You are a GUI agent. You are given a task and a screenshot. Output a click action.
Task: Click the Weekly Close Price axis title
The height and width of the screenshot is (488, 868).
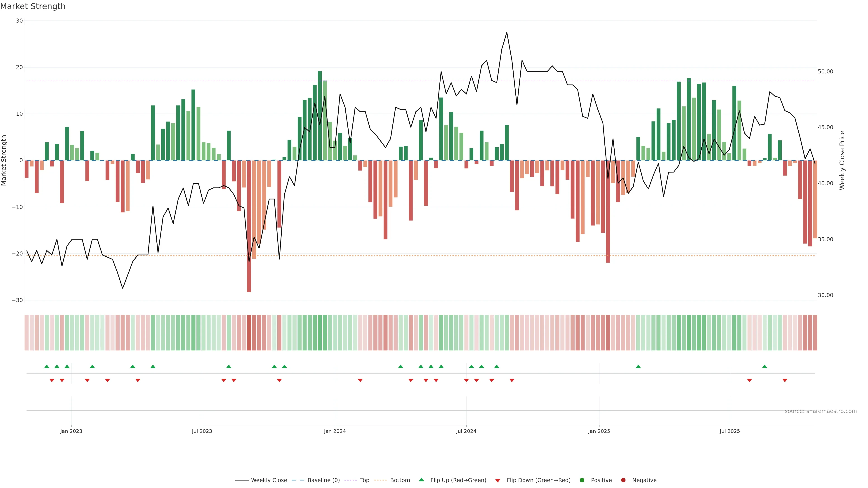(842, 160)
